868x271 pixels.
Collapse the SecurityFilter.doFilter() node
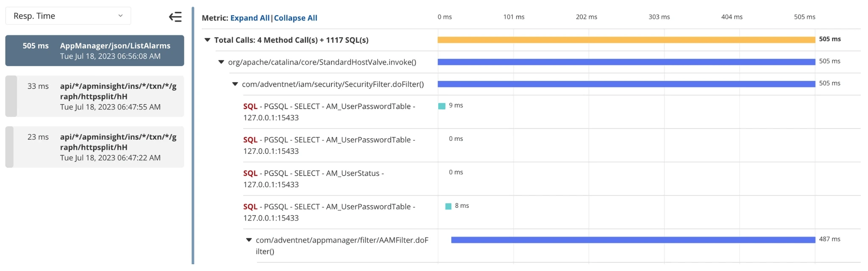pyautogui.click(x=235, y=84)
